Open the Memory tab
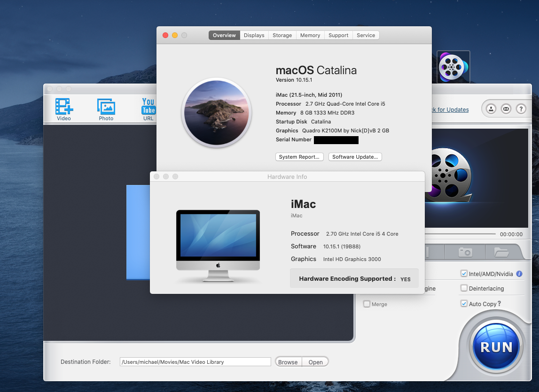 click(x=310, y=35)
